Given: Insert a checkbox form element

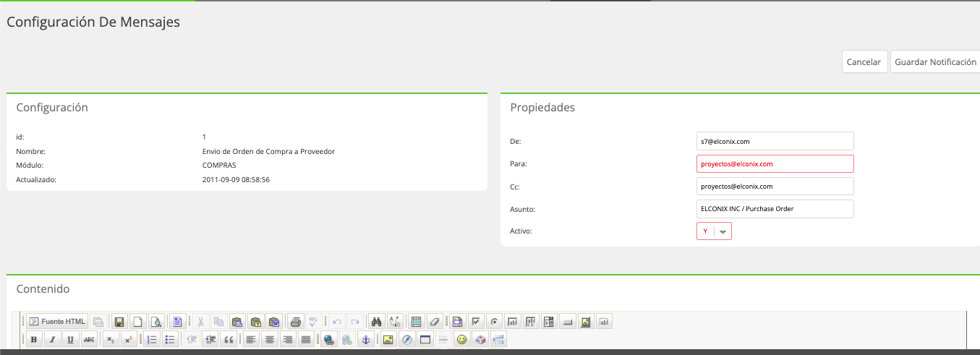Looking at the screenshot, I should [476, 321].
